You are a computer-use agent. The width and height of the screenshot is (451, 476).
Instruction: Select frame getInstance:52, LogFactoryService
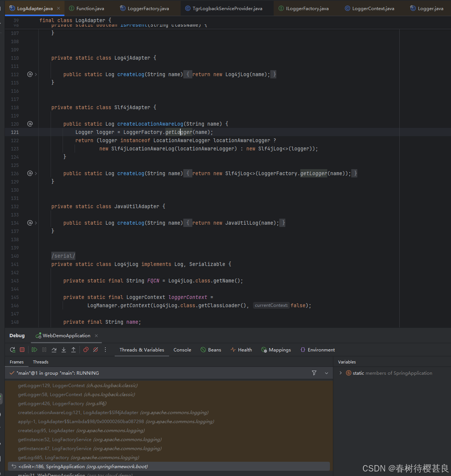pyautogui.click(x=169, y=439)
